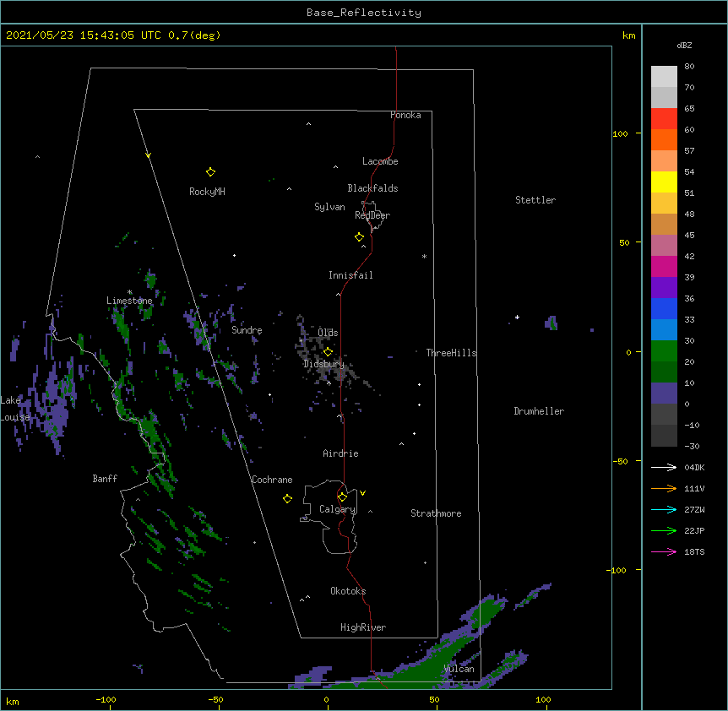Viewport: 728px width, 711px height.
Task: Click the Banff label
Action: click(x=105, y=479)
